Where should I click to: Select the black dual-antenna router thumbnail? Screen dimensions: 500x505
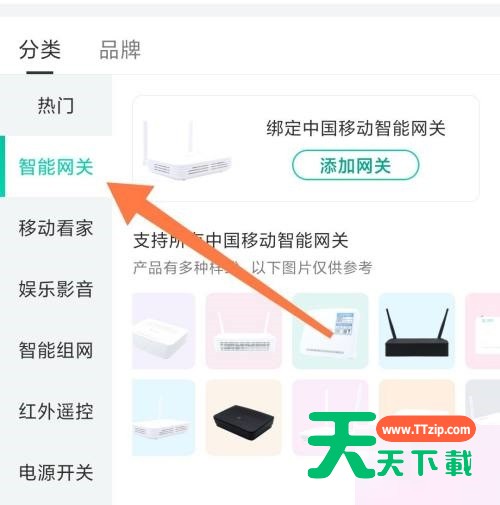(x=417, y=331)
